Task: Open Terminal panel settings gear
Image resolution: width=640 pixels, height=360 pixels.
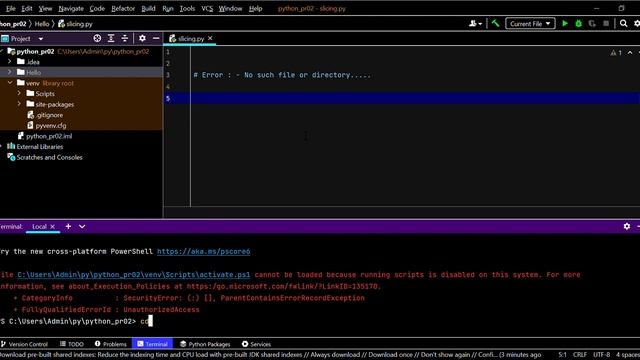Action: pyautogui.click(x=627, y=226)
